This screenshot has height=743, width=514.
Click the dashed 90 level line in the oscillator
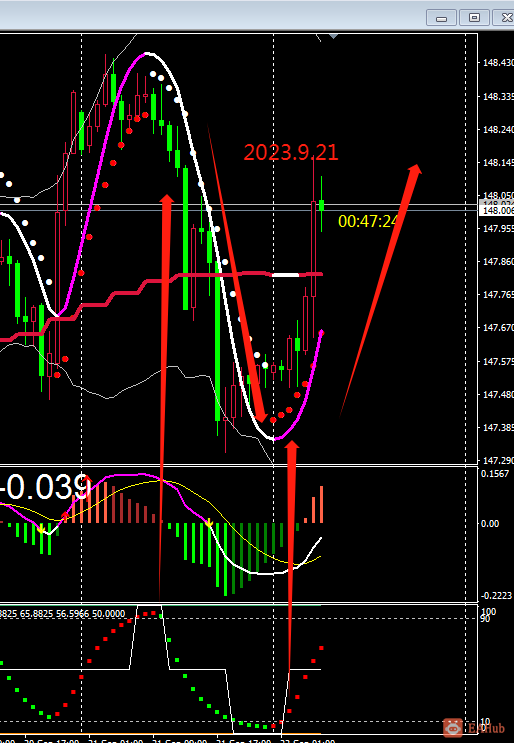click(x=239, y=618)
